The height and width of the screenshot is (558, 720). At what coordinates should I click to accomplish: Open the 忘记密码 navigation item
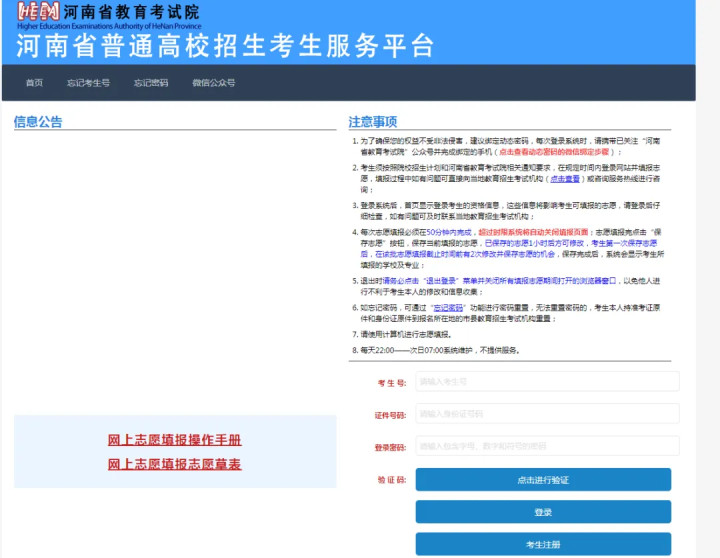coord(151,83)
